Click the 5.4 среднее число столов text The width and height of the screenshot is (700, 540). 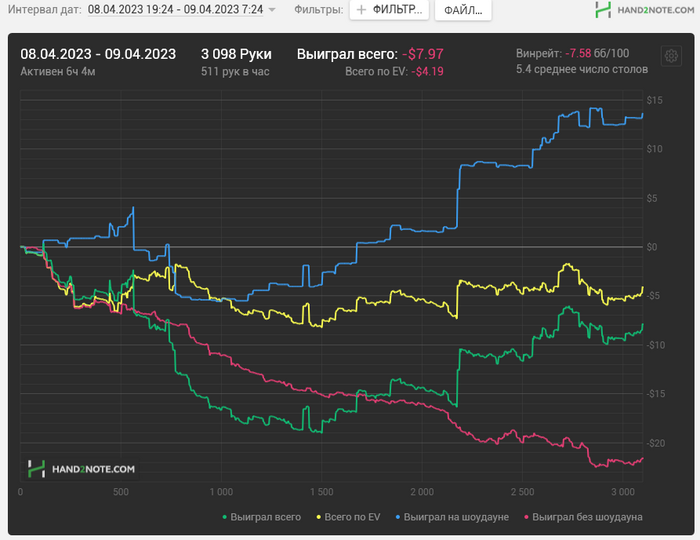coord(582,69)
